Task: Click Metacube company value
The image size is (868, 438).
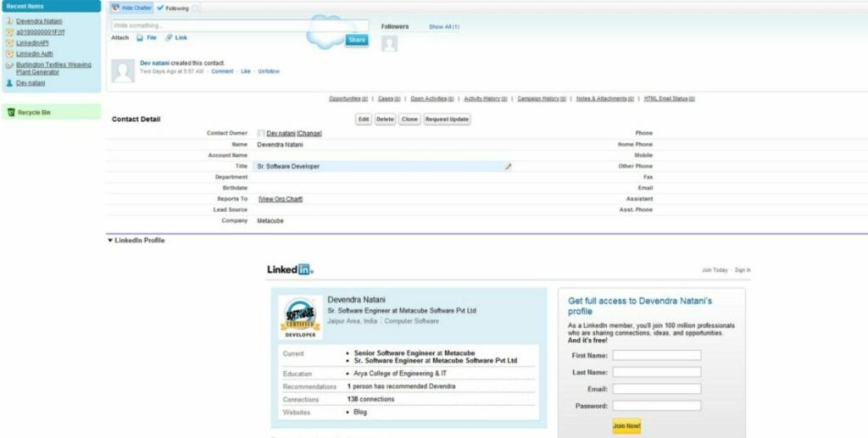Action: click(x=270, y=220)
